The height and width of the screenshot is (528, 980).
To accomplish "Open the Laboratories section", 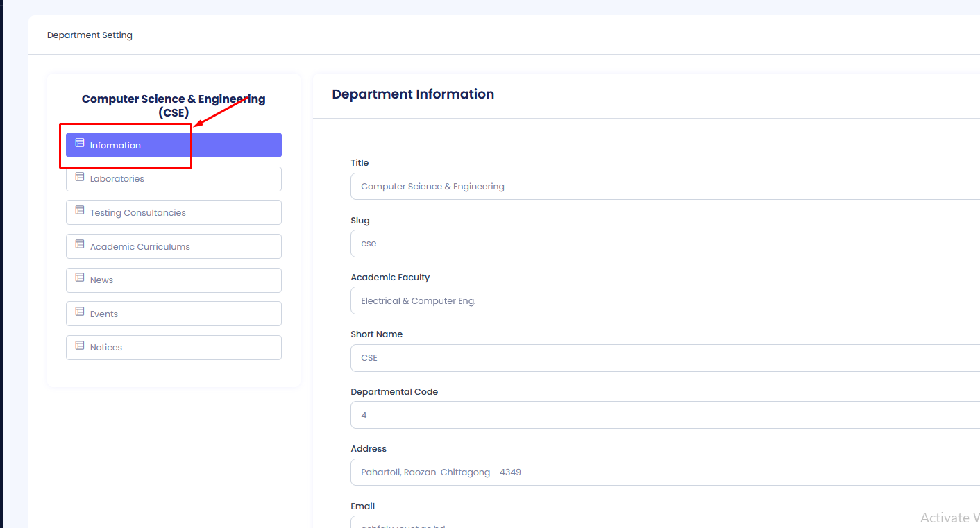I will pos(174,179).
